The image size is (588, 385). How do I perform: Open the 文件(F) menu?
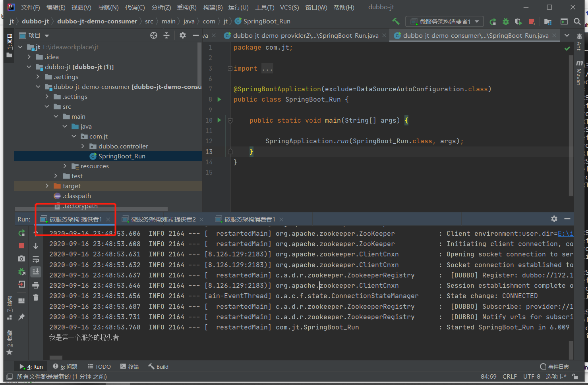pyautogui.click(x=31, y=7)
